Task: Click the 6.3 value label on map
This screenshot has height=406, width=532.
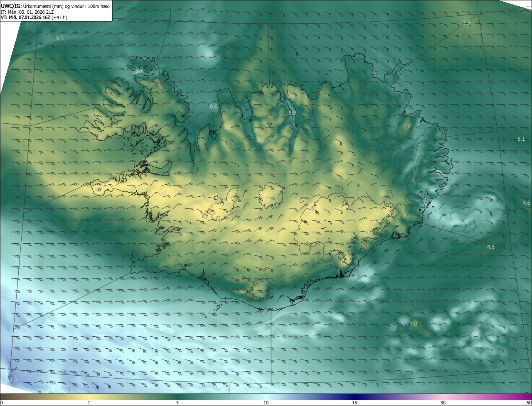Action: tap(60, 38)
